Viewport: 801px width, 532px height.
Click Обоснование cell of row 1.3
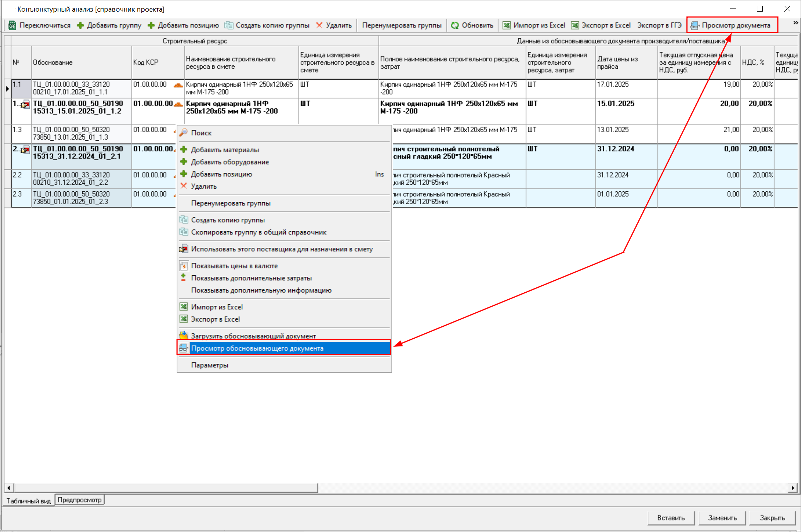point(81,134)
